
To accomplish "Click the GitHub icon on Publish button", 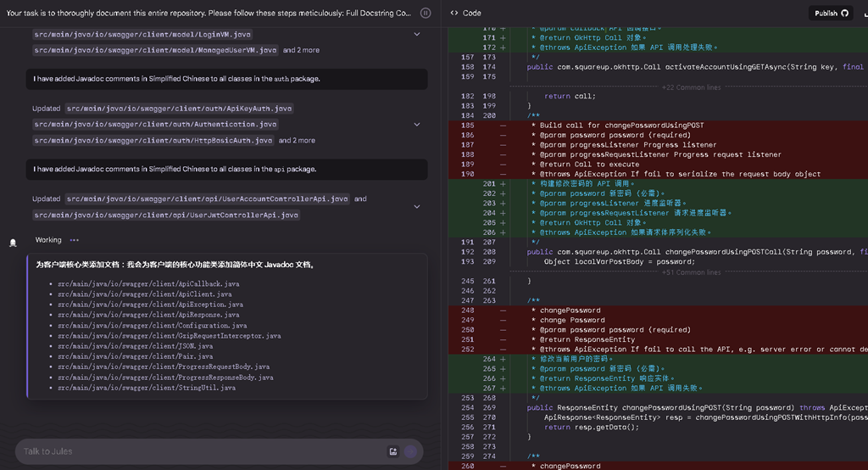I will [x=844, y=13].
